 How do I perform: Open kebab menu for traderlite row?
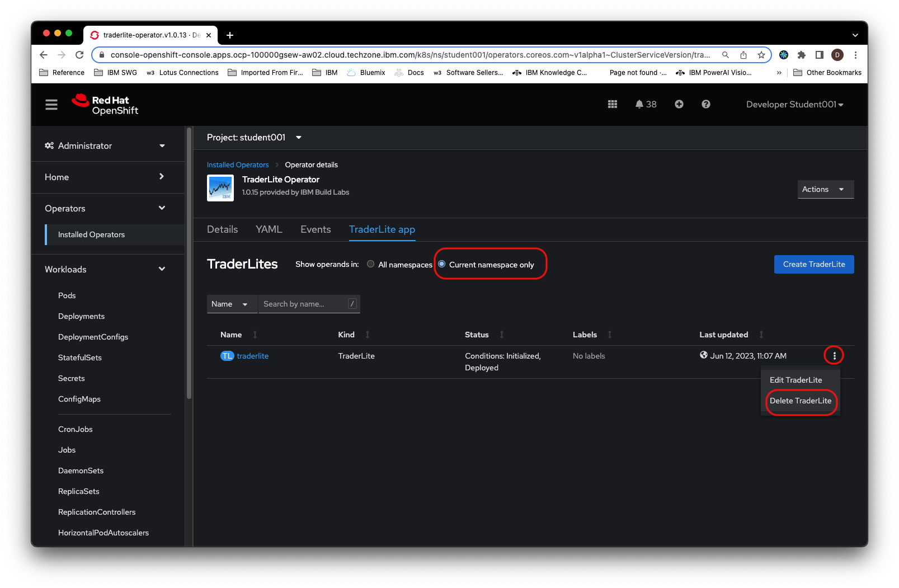(x=834, y=355)
